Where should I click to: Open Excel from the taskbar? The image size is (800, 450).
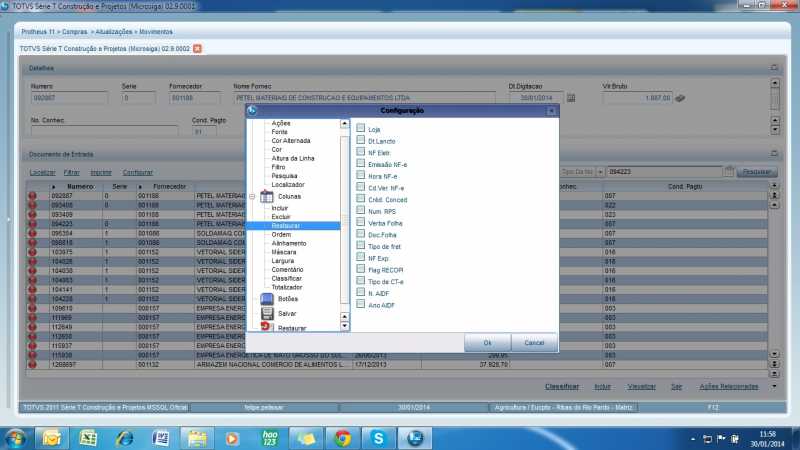tap(88, 438)
